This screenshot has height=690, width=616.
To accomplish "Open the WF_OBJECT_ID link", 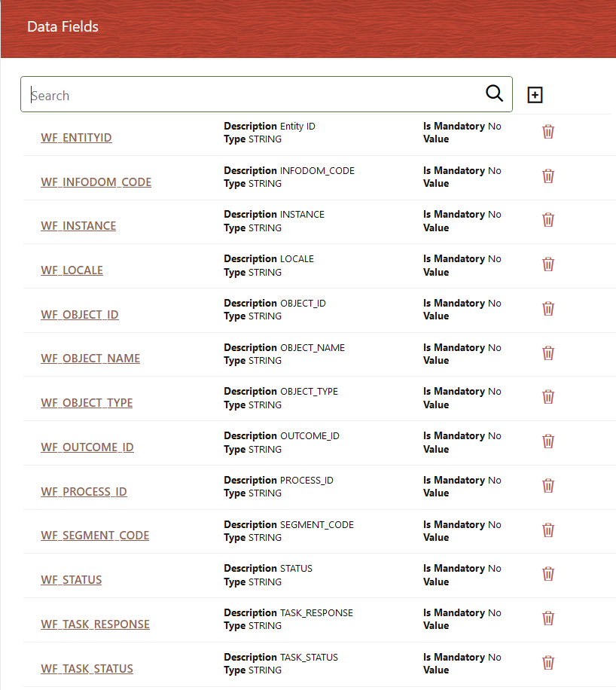I will tap(80, 315).
